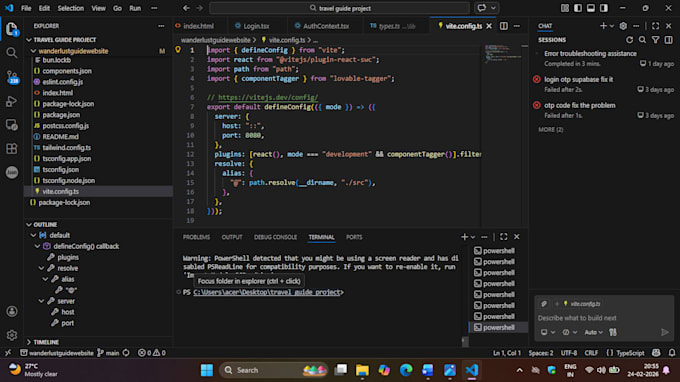Attach context with paperclip icon in chat
The height and width of the screenshot is (382, 680).
pos(544,304)
